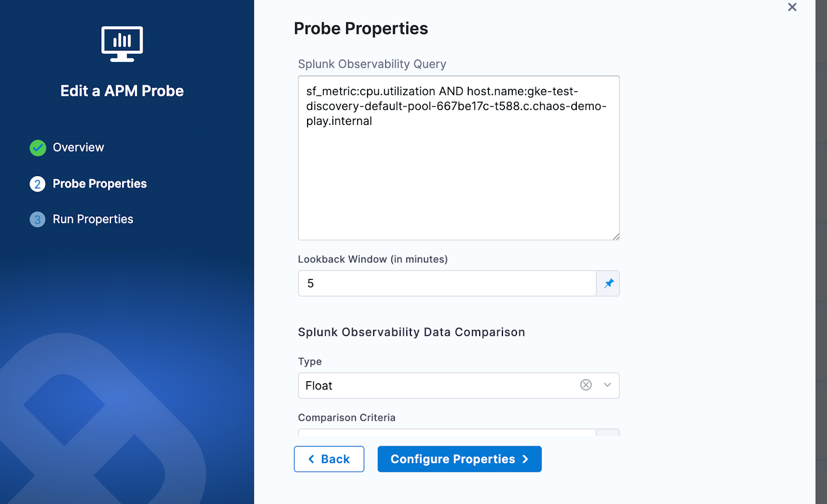Close the Edit APM Probe dialog

[x=792, y=7]
